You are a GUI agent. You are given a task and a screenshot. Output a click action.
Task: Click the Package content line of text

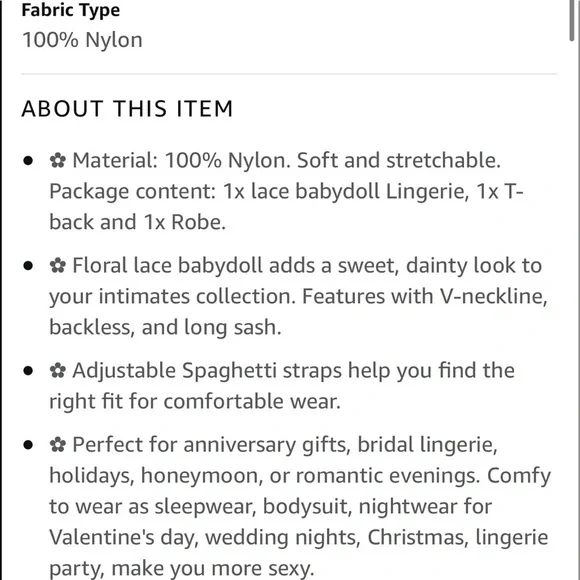point(286,192)
